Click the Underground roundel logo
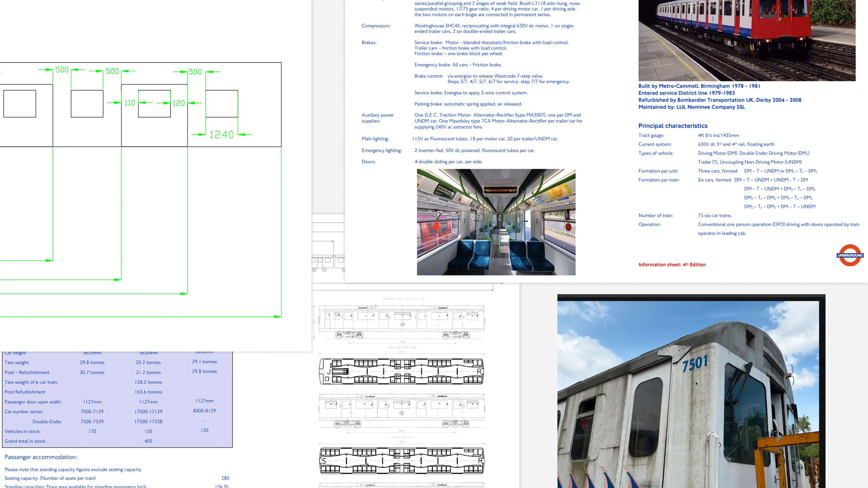Screen dimensions: 868x488 (850, 255)
